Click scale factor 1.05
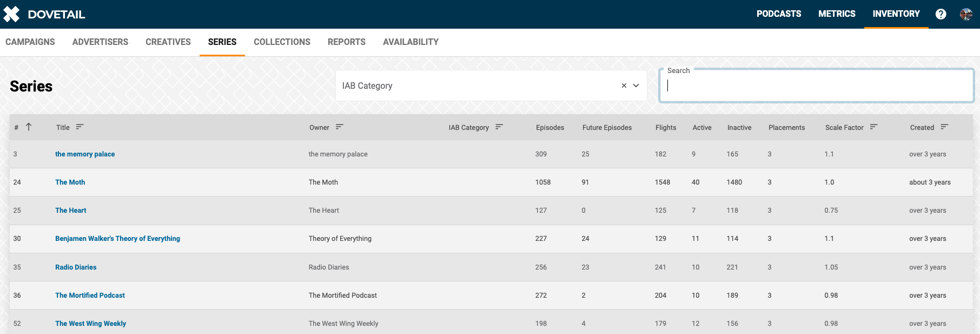 (831, 267)
